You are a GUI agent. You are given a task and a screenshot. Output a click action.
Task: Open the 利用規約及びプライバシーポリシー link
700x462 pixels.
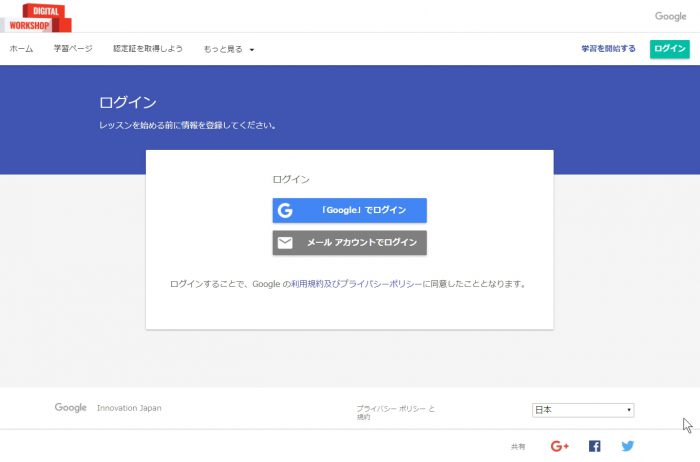(356, 284)
